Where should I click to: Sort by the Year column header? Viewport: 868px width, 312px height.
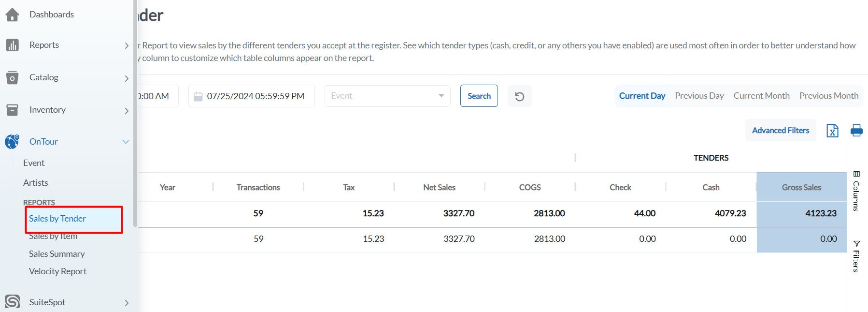[168, 187]
